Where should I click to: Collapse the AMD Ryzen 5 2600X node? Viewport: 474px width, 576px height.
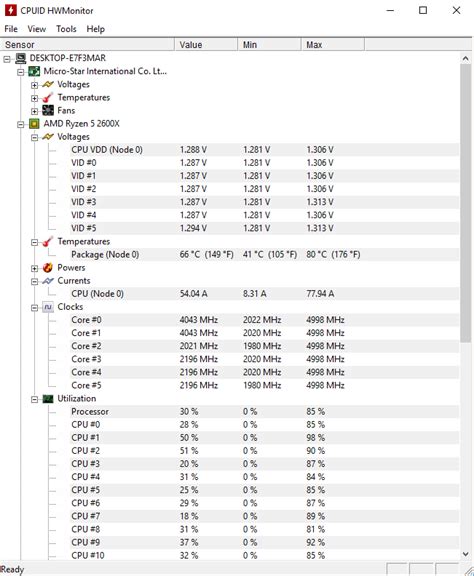(x=21, y=125)
